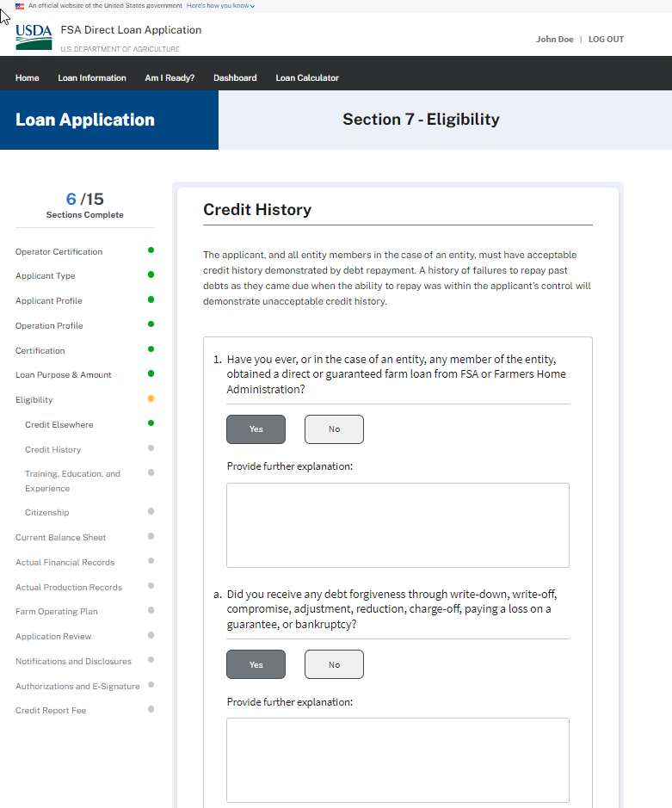Click the Loan Application banner title

(x=85, y=120)
